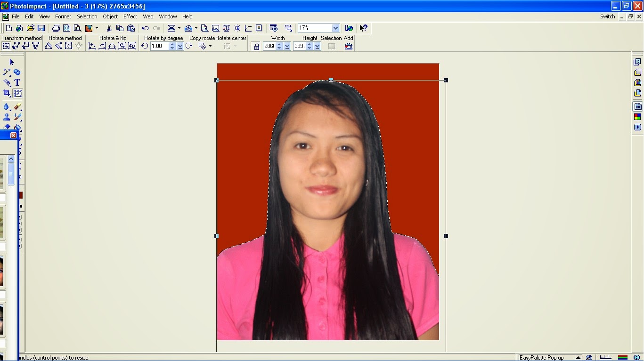This screenshot has height=361, width=644.
Task: Expand the Copy rotate options dropdown
Action: [x=211, y=46]
